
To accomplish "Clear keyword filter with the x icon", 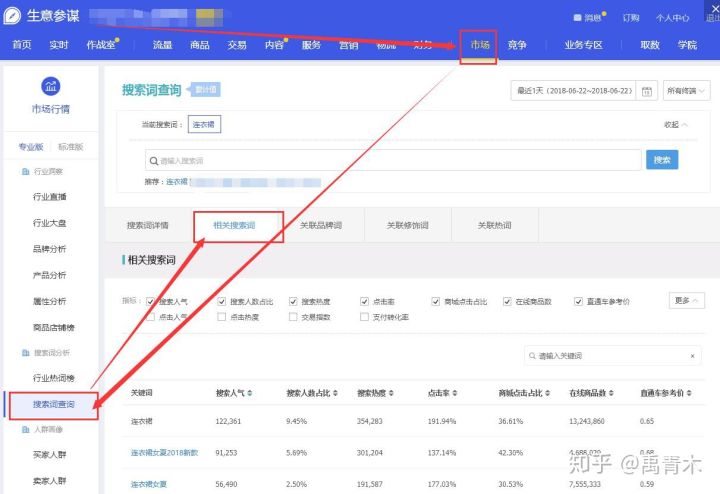I will (693, 356).
